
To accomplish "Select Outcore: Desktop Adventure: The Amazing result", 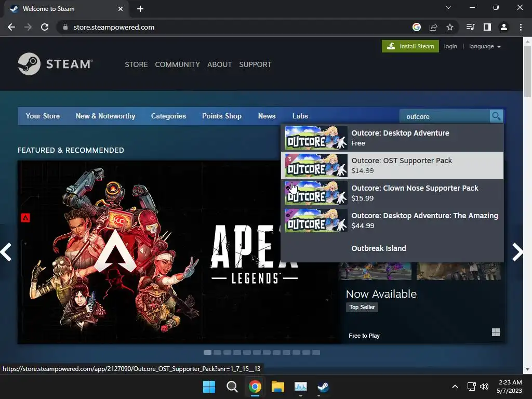I will (x=392, y=220).
